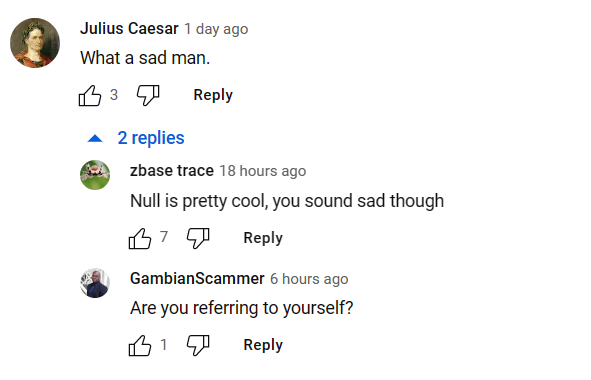The image size is (591, 380).
Task: Visit Julius Caesar's channel via username
Action: point(129,29)
